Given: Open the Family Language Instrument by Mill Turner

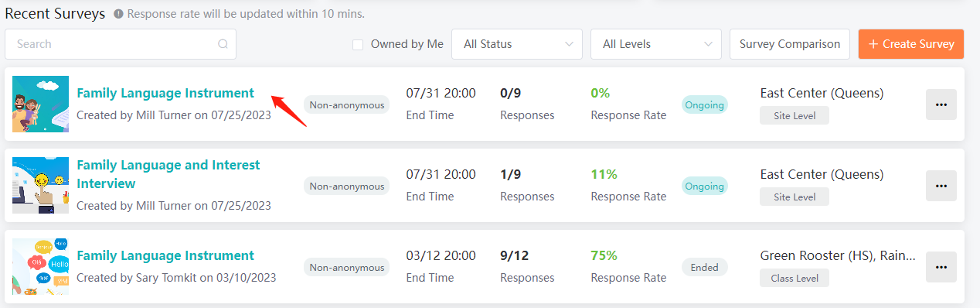Looking at the screenshot, I should (165, 94).
